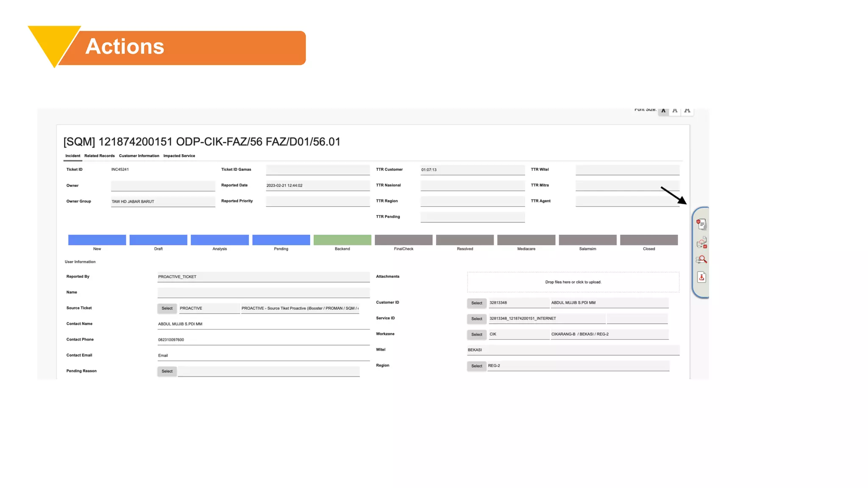Click the ticket magnifier search icon
The height and width of the screenshot is (488, 868).
[701, 260]
